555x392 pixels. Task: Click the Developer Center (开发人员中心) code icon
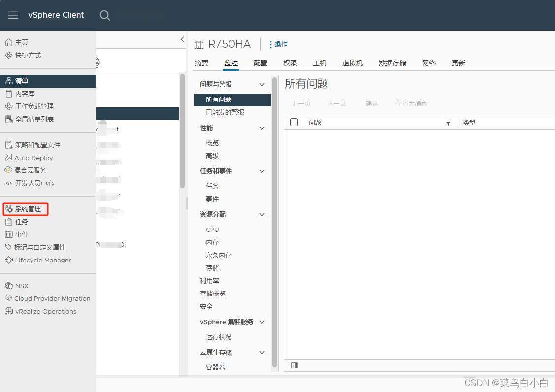click(x=9, y=183)
